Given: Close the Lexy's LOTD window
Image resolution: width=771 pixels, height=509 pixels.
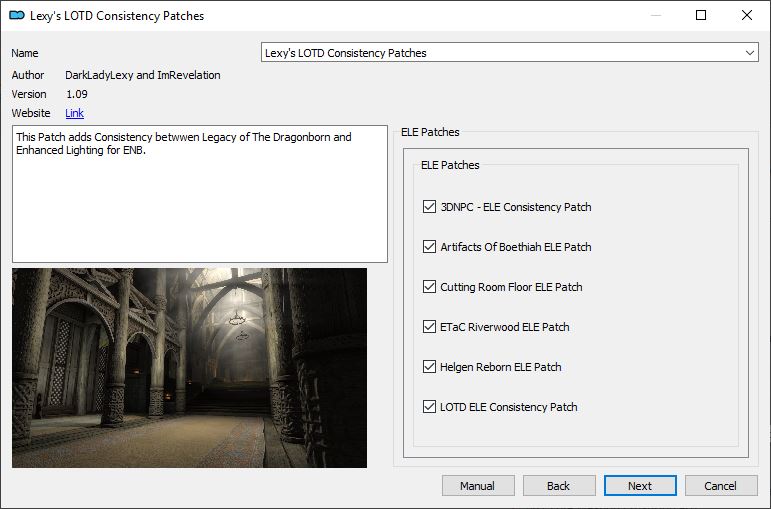Looking at the screenshot, I should (747, 15).
